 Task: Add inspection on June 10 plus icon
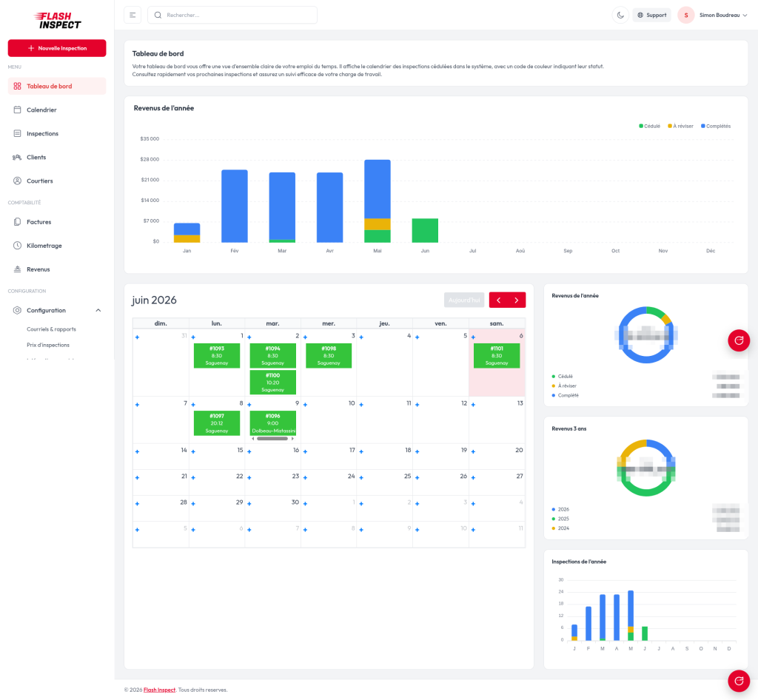coord(305,405)
